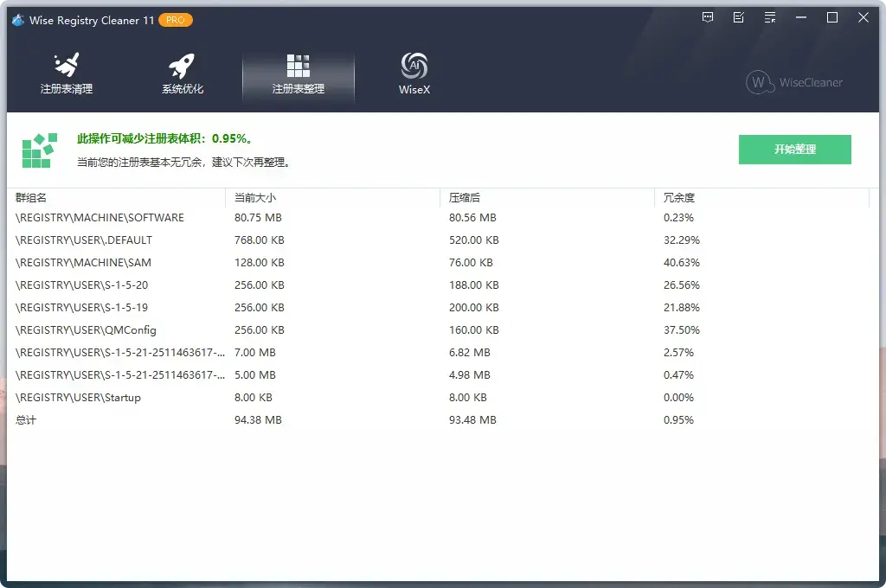Click the feedback chat icon in title bar
This screenshot has height=588, width=886.
[708, 17]
